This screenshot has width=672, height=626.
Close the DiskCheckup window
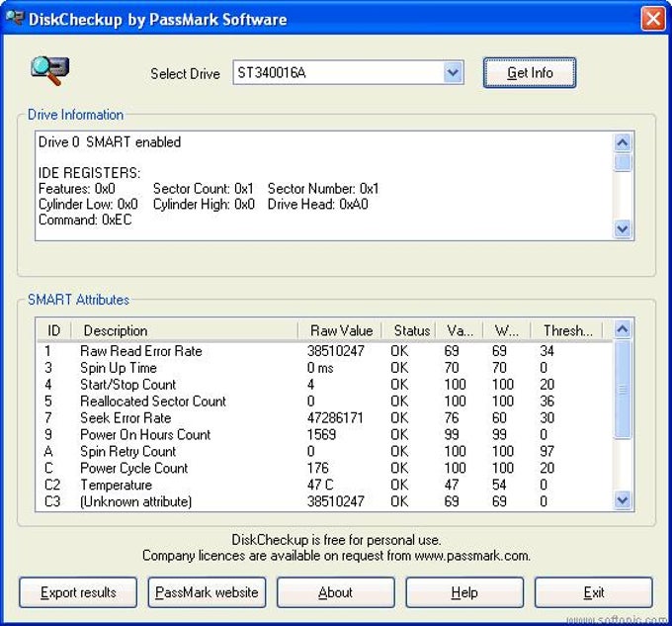point(653,19)
